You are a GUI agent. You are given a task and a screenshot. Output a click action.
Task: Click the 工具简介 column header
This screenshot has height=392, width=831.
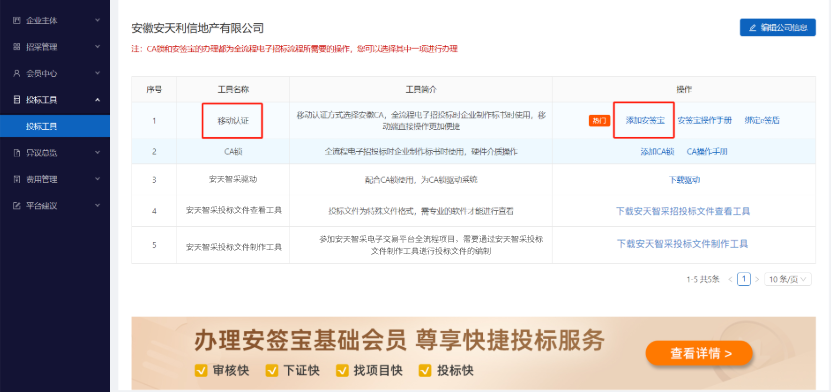point(421,90)
